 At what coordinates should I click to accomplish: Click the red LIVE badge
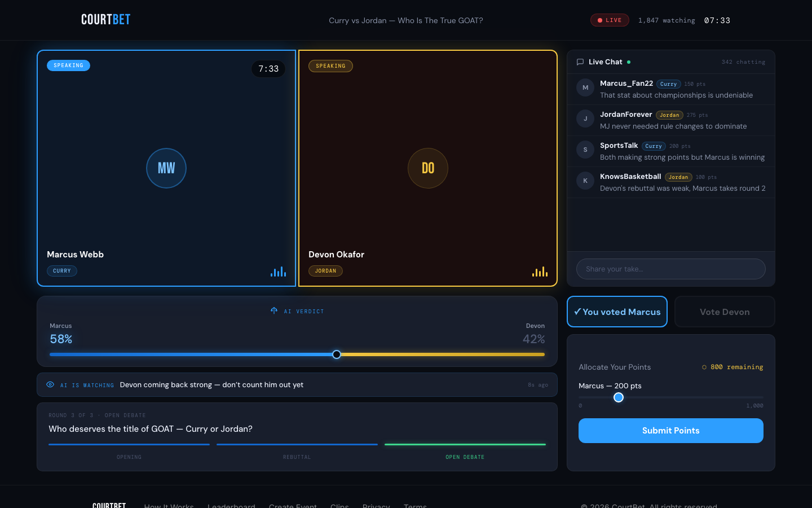610,20
